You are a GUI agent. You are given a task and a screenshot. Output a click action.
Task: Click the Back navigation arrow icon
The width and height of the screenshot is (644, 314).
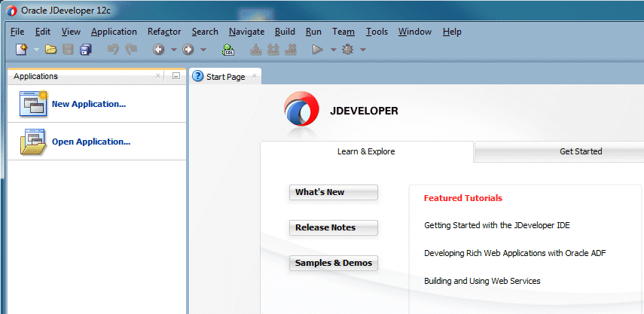158,50
